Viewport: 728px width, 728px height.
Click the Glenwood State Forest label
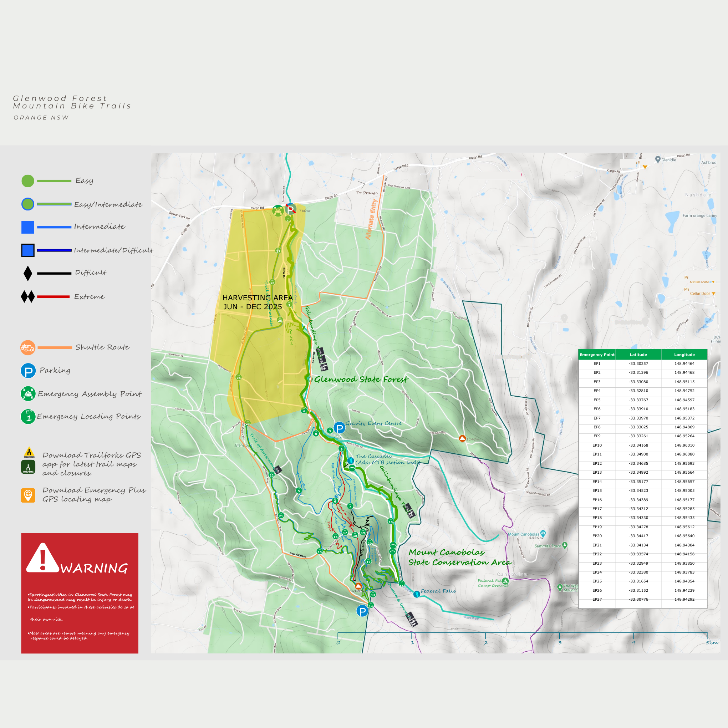361,380
